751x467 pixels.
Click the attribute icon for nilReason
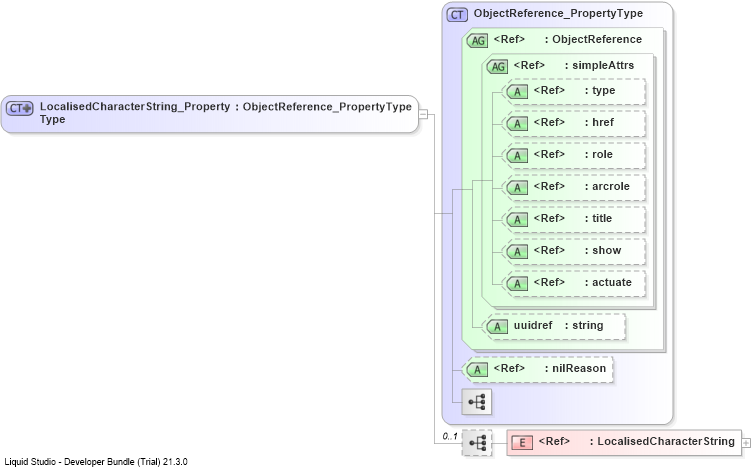477,370
